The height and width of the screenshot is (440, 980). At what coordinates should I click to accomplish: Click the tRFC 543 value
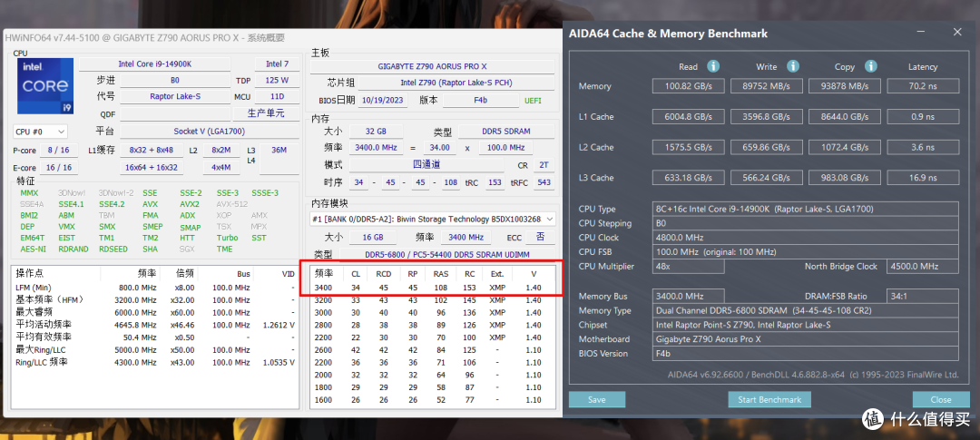tap(544, 181)
